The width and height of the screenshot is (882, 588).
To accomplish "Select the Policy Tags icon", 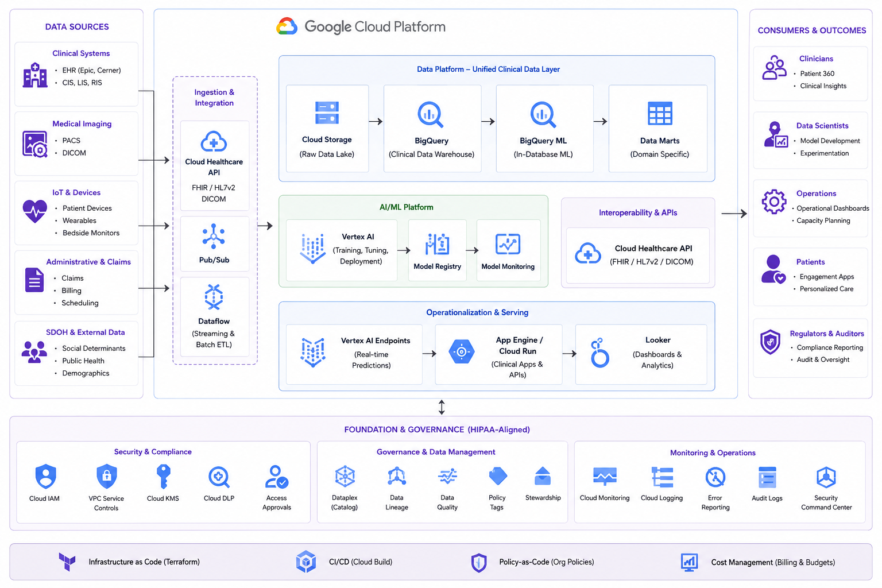I will click(497, 477).
